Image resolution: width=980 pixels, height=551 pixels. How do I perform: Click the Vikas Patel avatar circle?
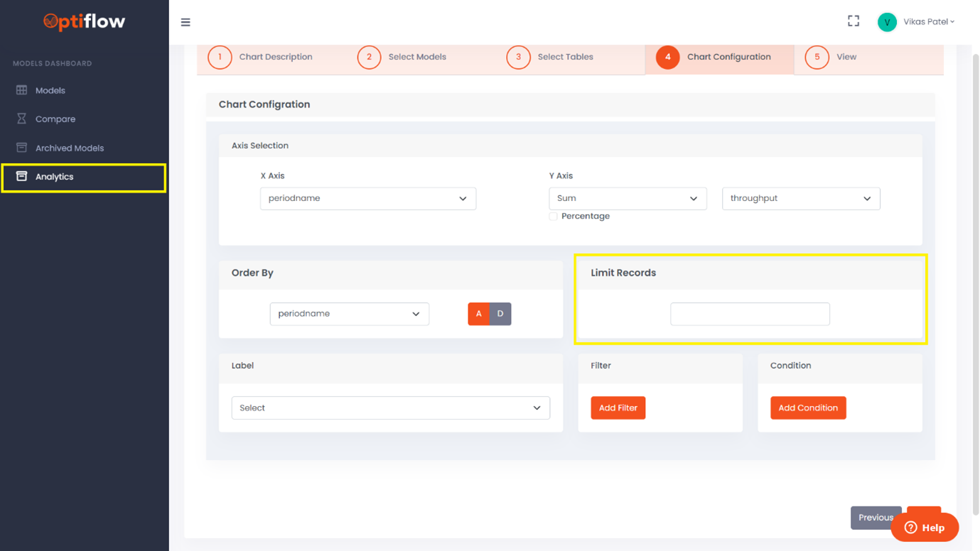pos(886,22)
